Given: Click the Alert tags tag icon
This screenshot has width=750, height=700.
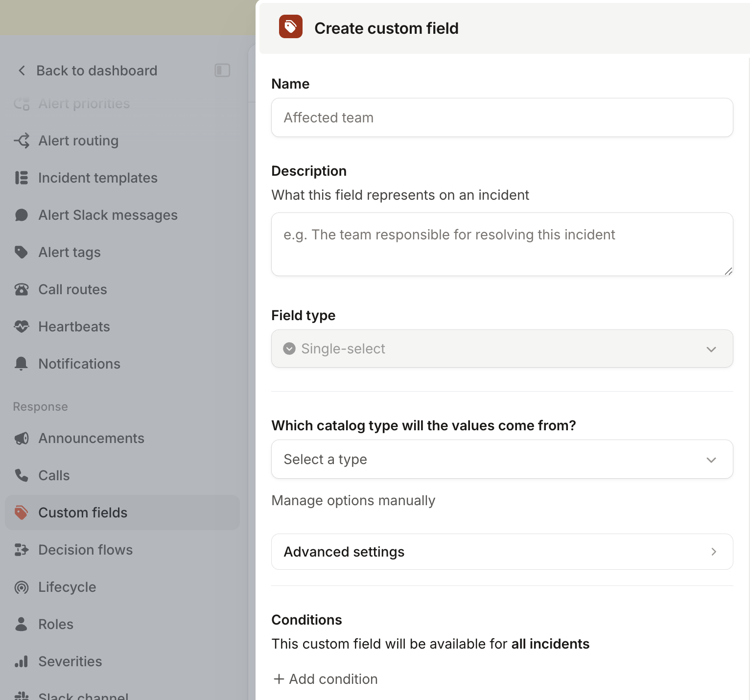Looking at the screenshot, I should (22, 252).
